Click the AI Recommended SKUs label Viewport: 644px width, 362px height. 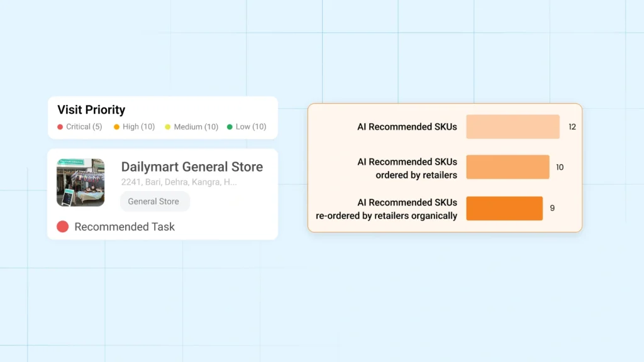click(407, 126)
